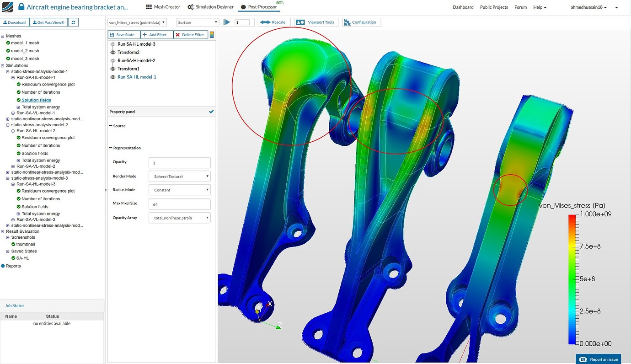Viewport: 631px width, 364px height.
Task: Open Viewport Tools in the post-processor toolbar
Action: (x=316, y=22)
